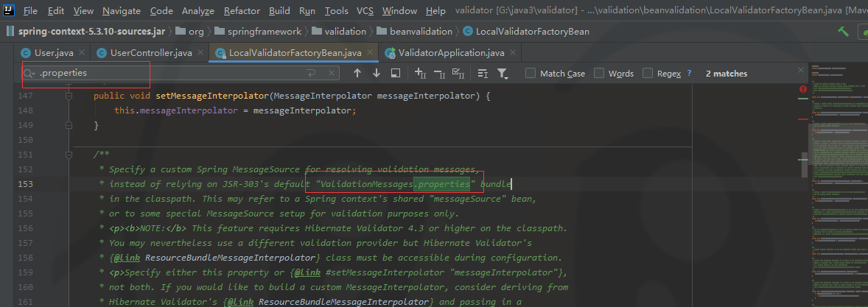868x307 pixels.
Task: Close the UserController.java tab
Action: 201,53
